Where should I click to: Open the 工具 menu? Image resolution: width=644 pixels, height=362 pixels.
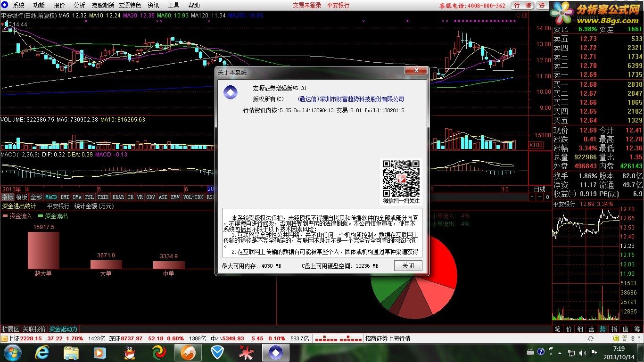click(173, 5)
